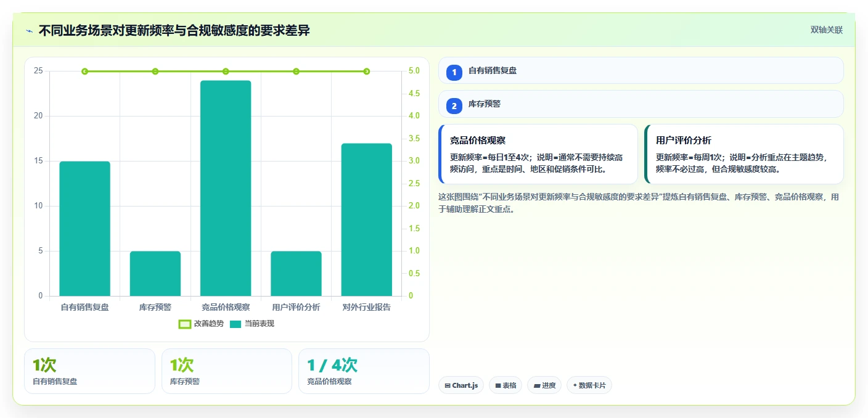This screenshot has width=868, height=418.
Task: Click the 表格 tag chip
Action: [x=506, y=385]
